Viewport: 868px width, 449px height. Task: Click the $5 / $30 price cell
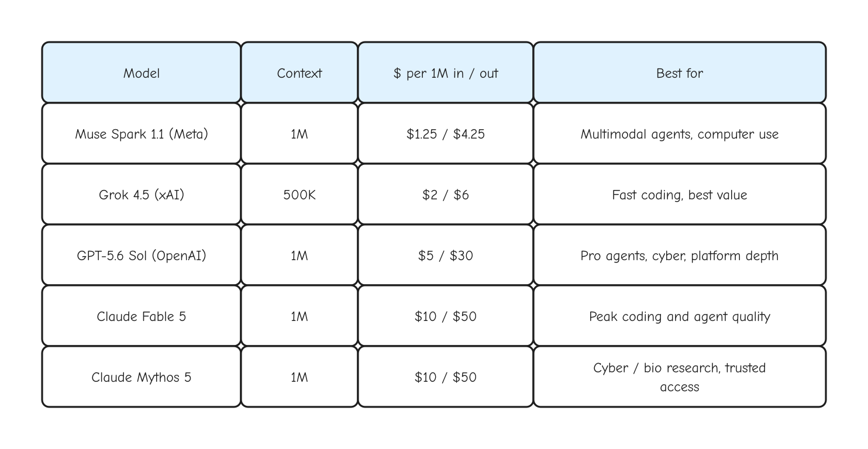pyautogui.click(x=446, y=255)
